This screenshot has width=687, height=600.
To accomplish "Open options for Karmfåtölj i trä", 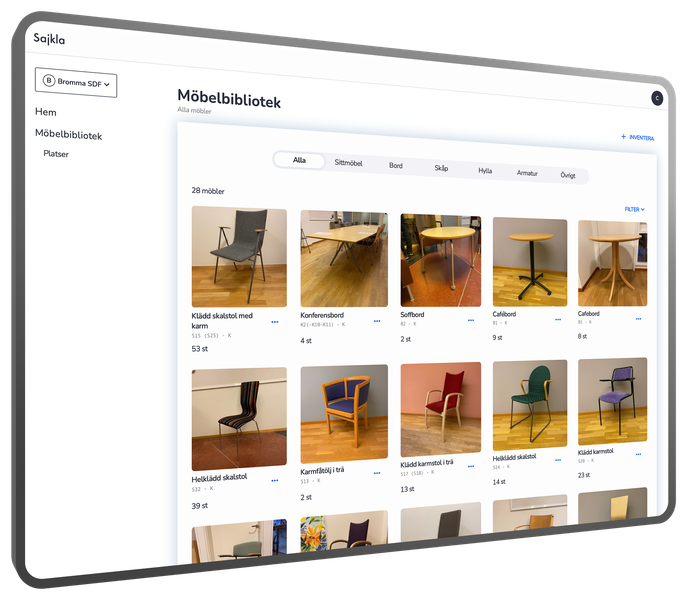I will [x=377, y=473].
